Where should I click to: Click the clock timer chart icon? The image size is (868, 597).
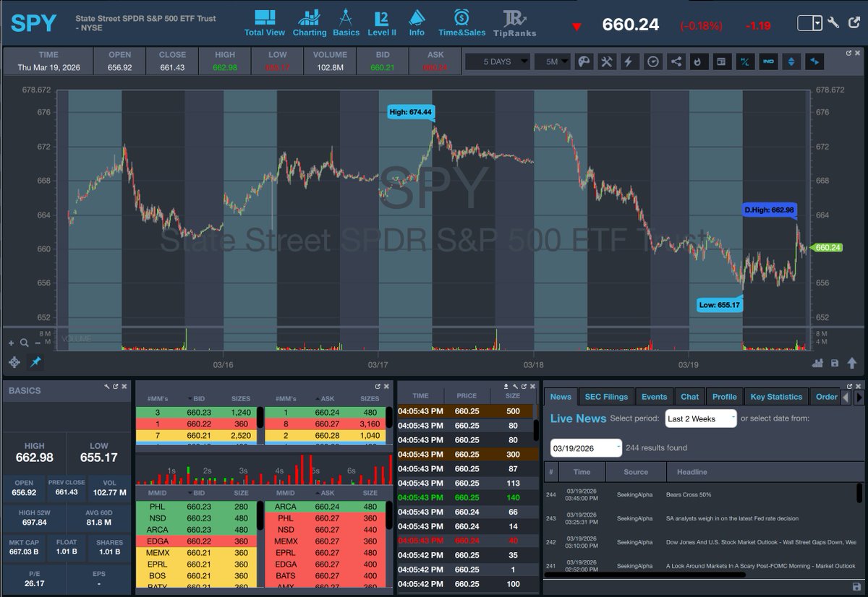pos(652,61)
